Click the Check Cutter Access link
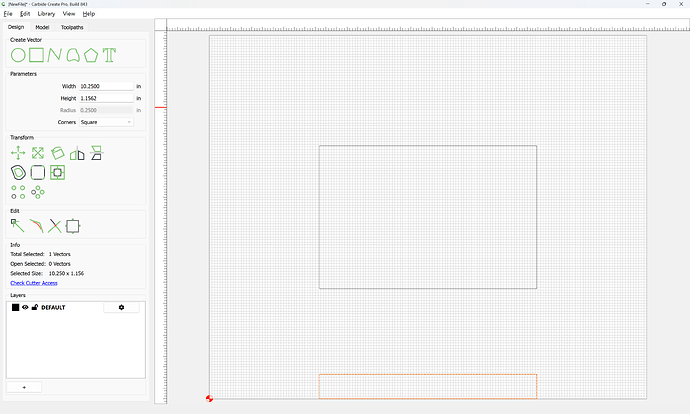The height and width of the screenshot is (414, 690). pyautogui.click(x=34, y=283)
